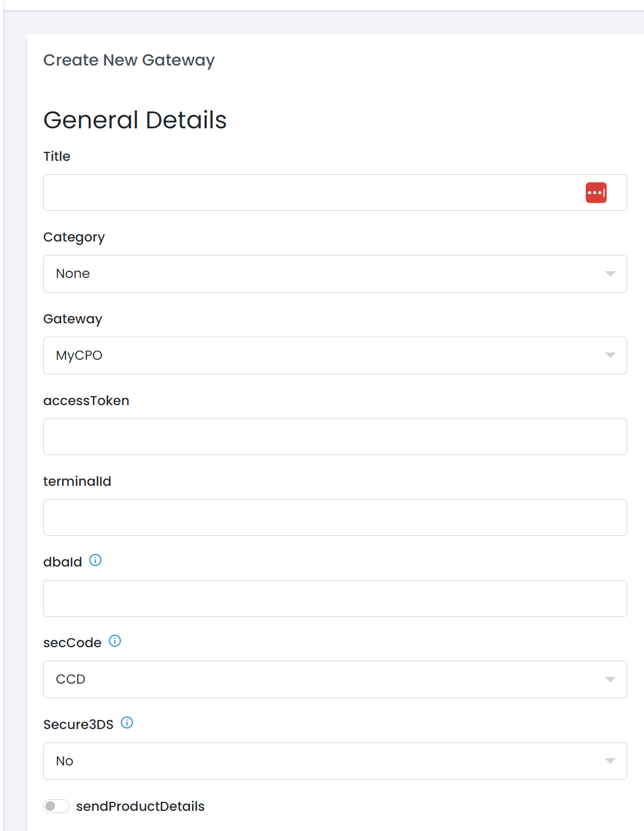
Task: Click the password manager icon in Title field
Action: 596,193
